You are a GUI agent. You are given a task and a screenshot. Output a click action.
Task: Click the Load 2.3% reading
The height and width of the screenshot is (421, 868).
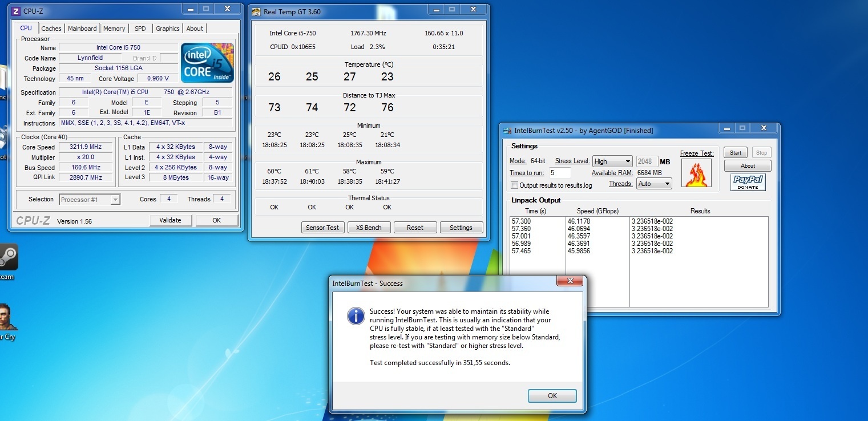(x=368, y=47)
